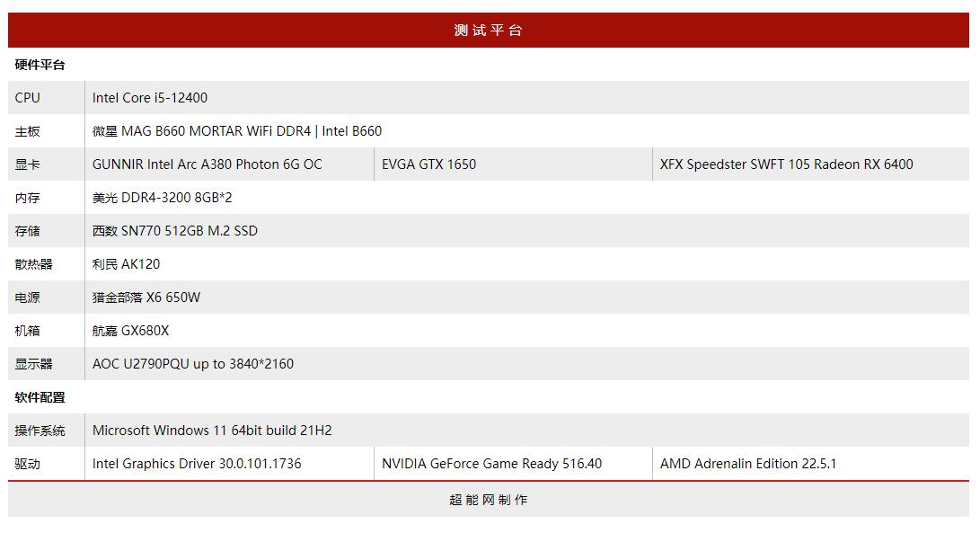Click the 航嘉 GX680X case entry
The height and width of the screenshot is (533, 980).
pyautogui.click(x=131, y=331)
